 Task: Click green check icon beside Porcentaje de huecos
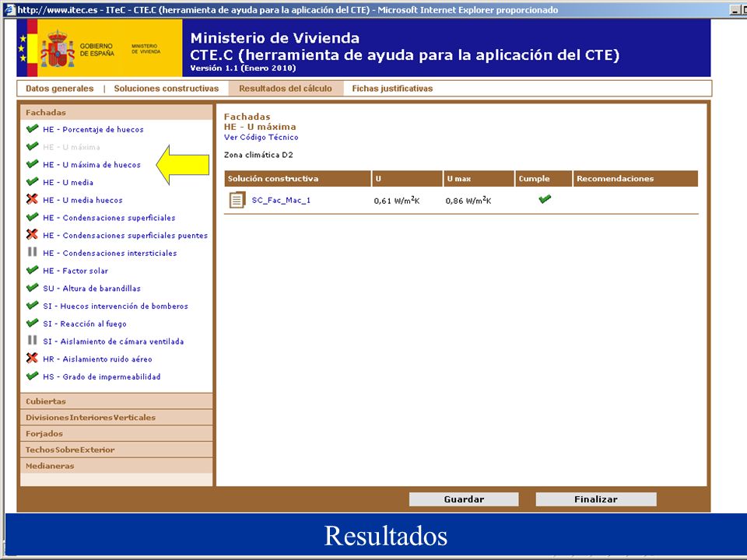pos(33,128)
